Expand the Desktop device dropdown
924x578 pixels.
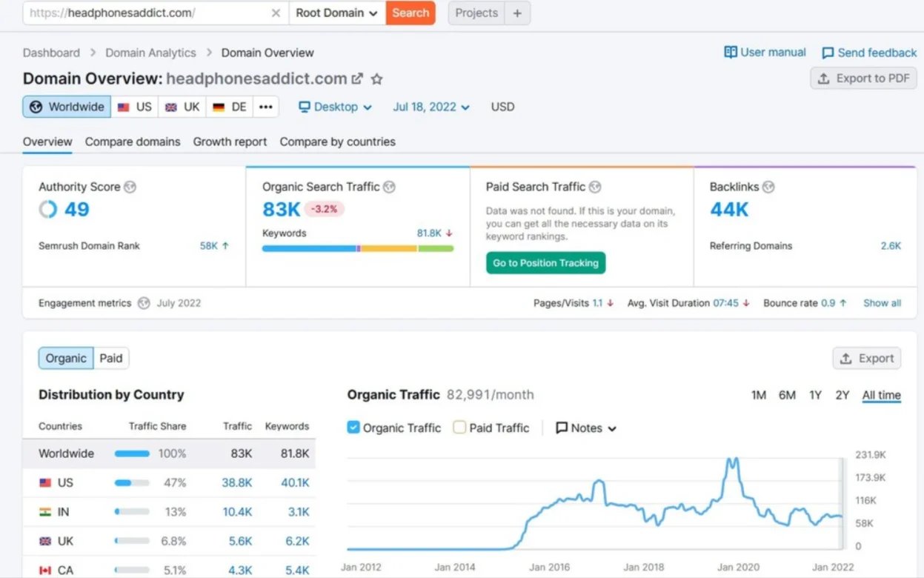[x=335, y=107]
